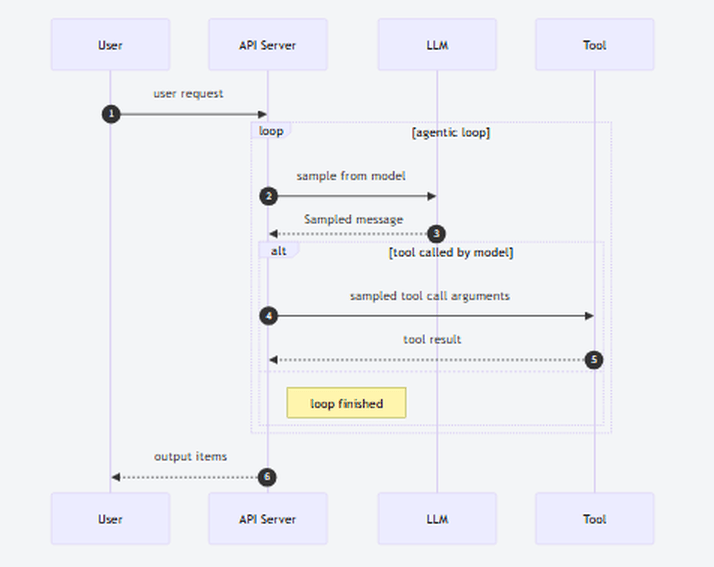
Task: Click the top LLM participant box
Action: tap(437, 45)
